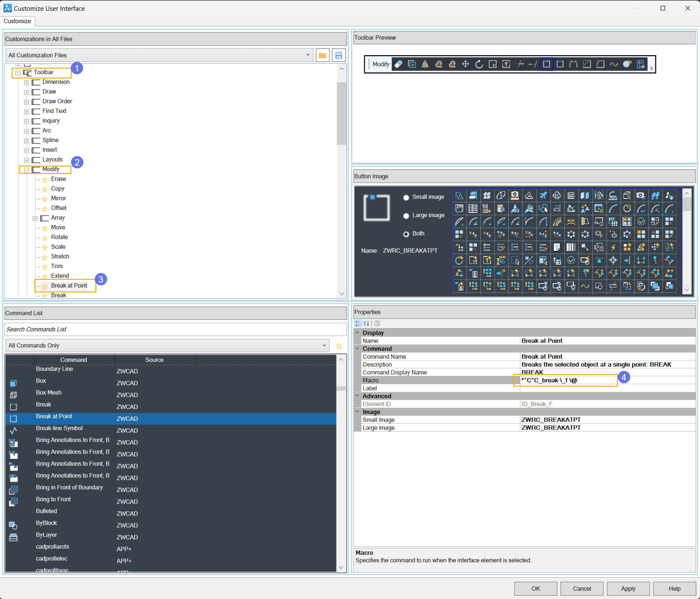Select the Customize tab

tap(17, 21)
